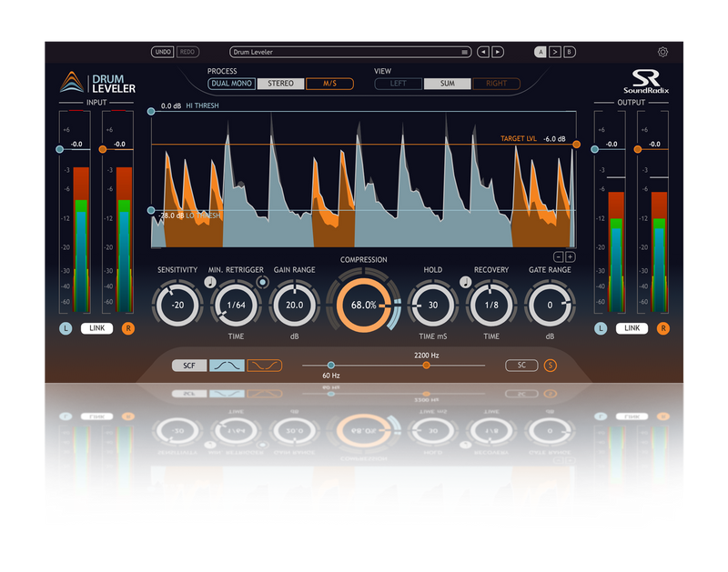This screenshot has height=572, width=728.
Task: Go to the next preset arrow
Action: [498, 52]
